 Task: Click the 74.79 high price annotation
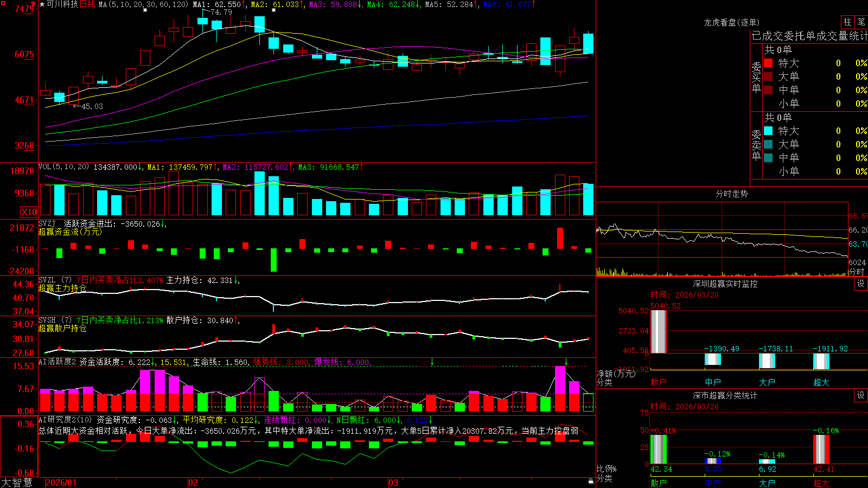(x=221, y=12)
